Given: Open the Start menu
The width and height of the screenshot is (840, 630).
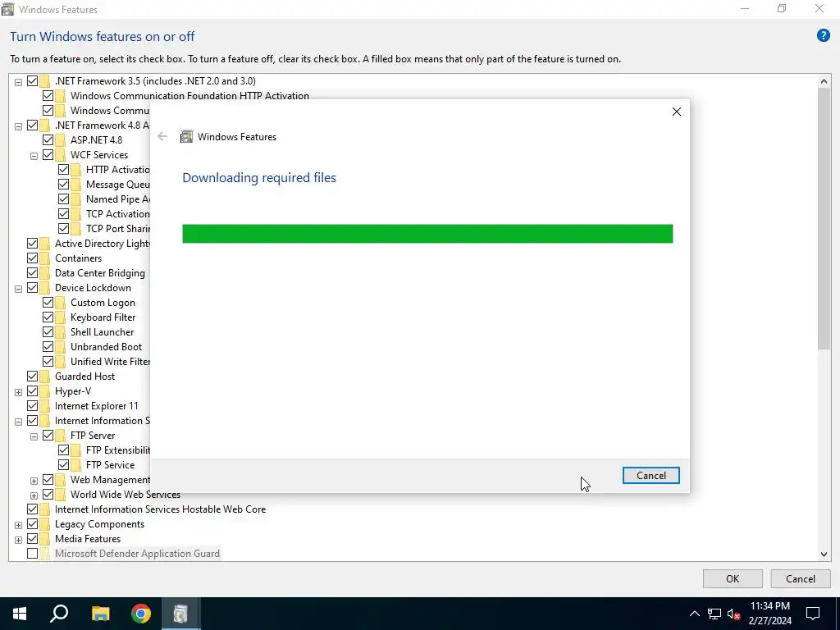Looking at the screenshot, I should [20, 614].
